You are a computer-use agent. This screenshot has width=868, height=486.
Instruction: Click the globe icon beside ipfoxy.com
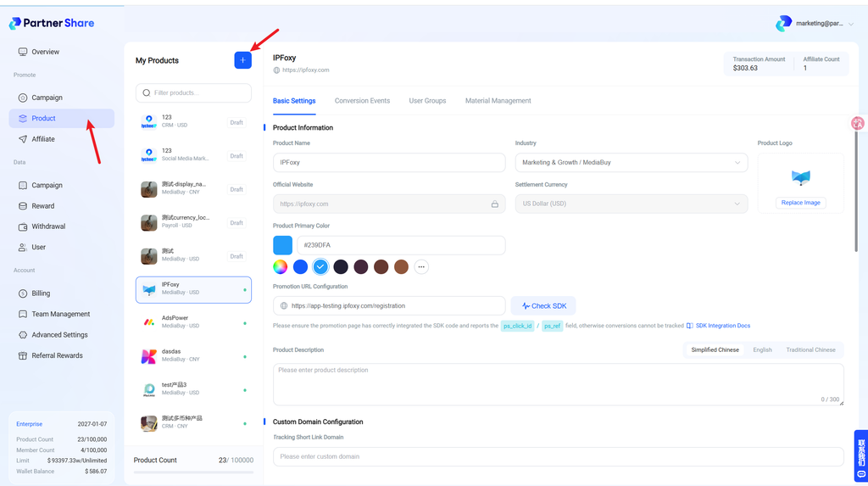pyautogui.click(x=276, y=70)
